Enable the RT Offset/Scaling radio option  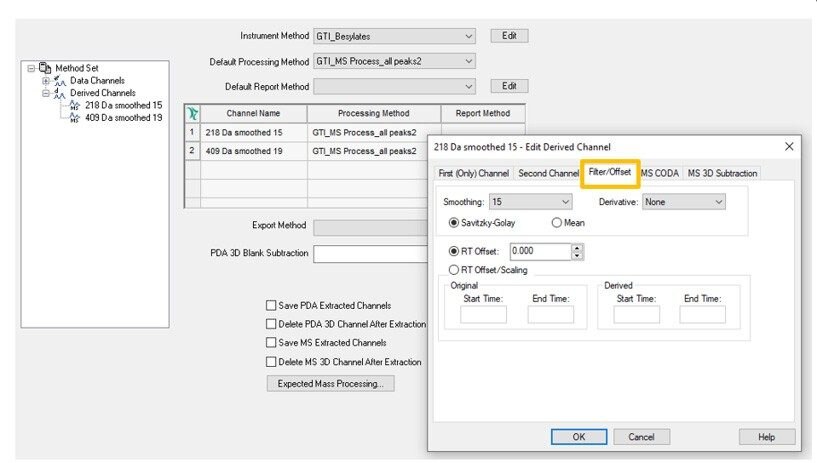coord(454,270)
